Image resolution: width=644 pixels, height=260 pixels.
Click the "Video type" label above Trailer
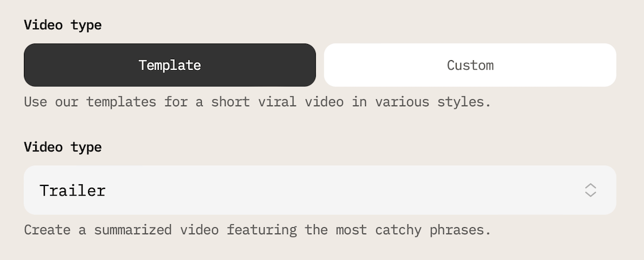[63, 148]
